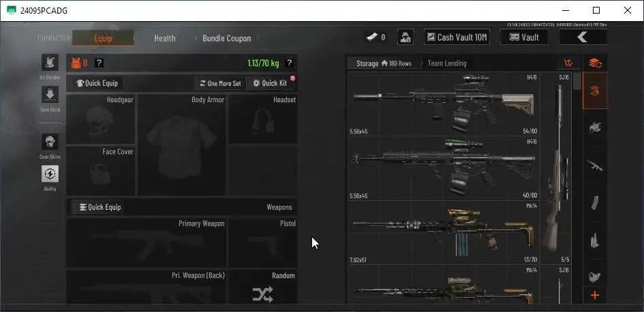This screenshot has height=312, width=644.
Task: Click the orange plus icon in the sidebar
Action: click(x=595, y=295)
